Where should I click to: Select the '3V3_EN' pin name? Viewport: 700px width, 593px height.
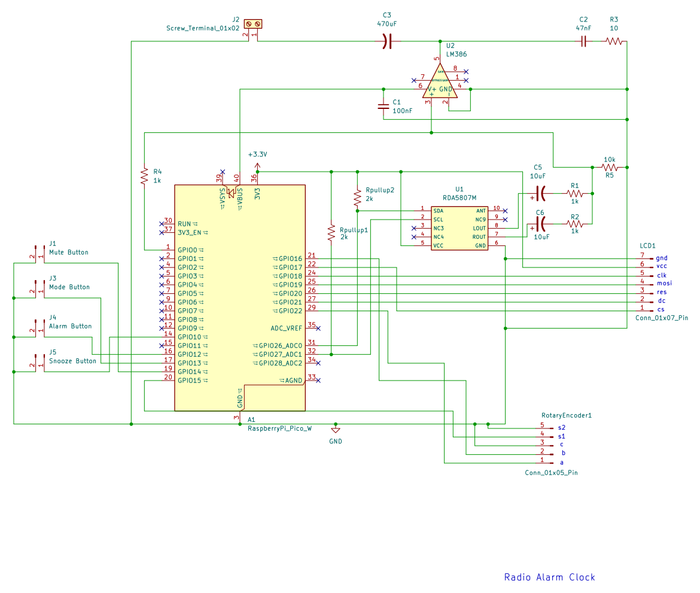pos(190,233)
